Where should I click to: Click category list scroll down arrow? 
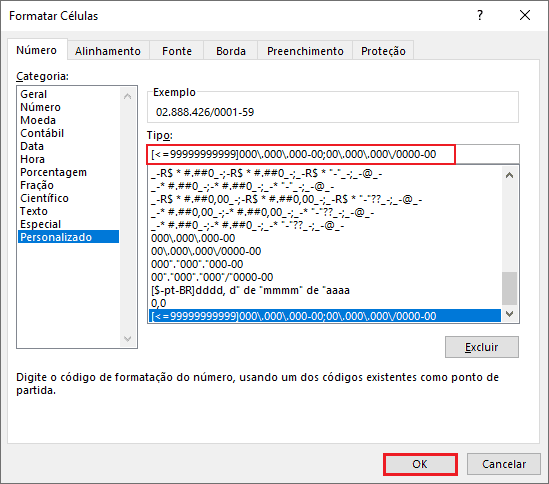coord(127,338)
